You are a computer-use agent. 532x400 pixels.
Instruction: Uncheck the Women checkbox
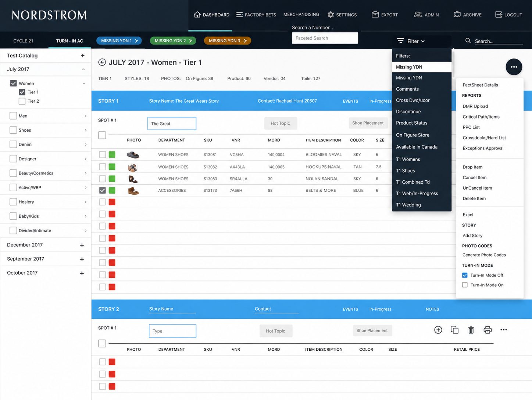tap(13, 83)
